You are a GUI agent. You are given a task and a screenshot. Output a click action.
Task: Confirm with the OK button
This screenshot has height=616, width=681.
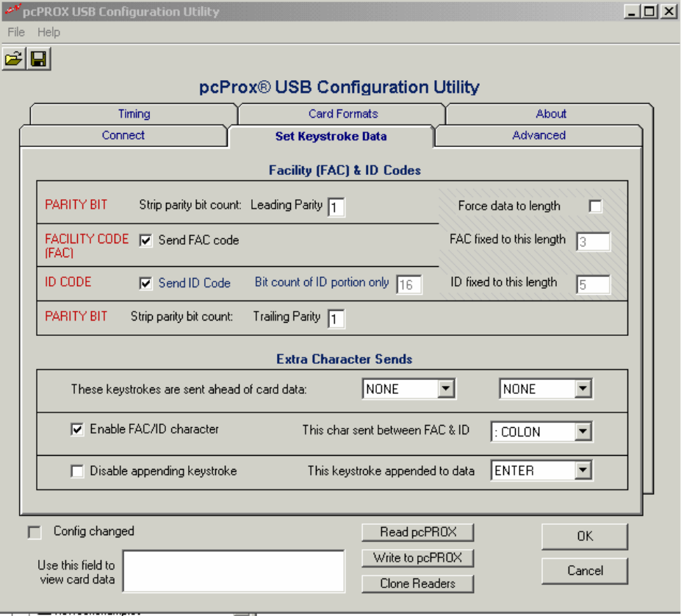click(585, 536)
